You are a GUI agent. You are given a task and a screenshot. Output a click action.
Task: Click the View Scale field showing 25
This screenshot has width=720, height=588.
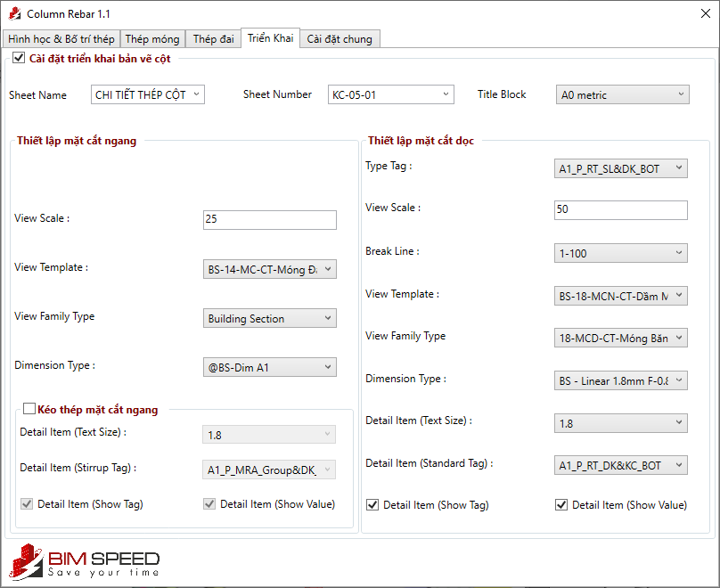point(270,220)
